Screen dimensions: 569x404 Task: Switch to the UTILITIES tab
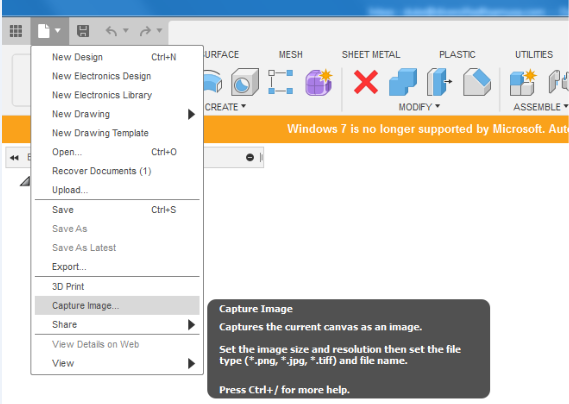(x=534, y=54)
